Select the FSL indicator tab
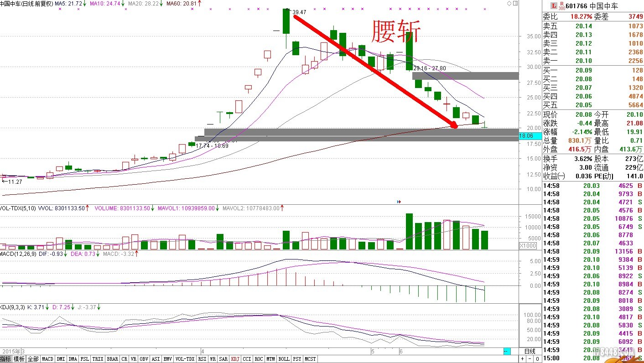644x363 pixels. (85, 359)
